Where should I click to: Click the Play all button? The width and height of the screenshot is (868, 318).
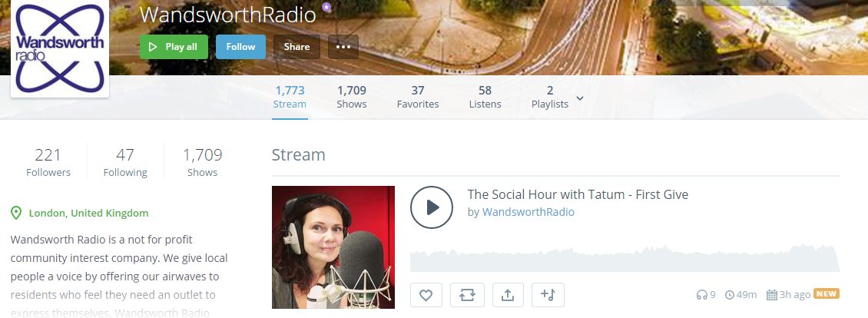(174, 47)
